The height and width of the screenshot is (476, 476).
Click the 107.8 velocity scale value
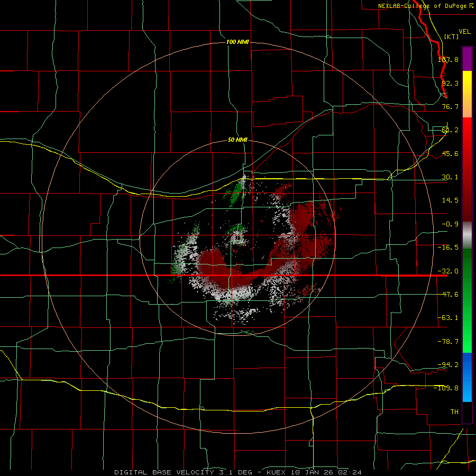click(x=448, y=59)
